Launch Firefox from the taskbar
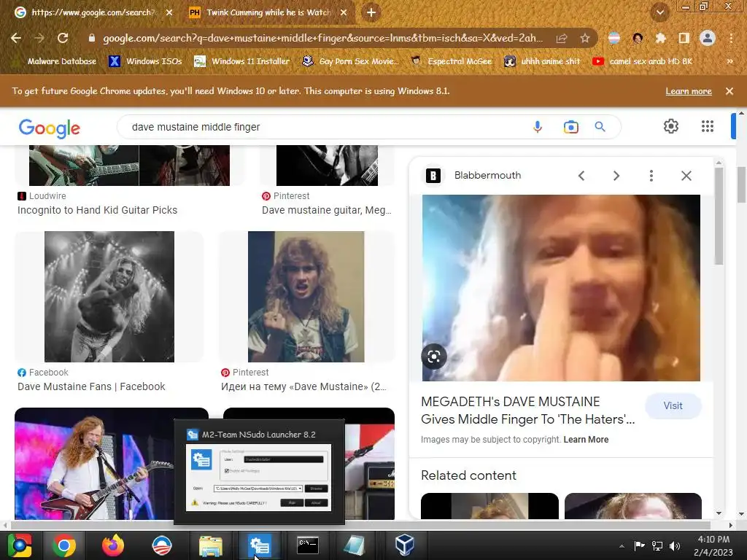This screenshot has width=747, height=560. 113,545
